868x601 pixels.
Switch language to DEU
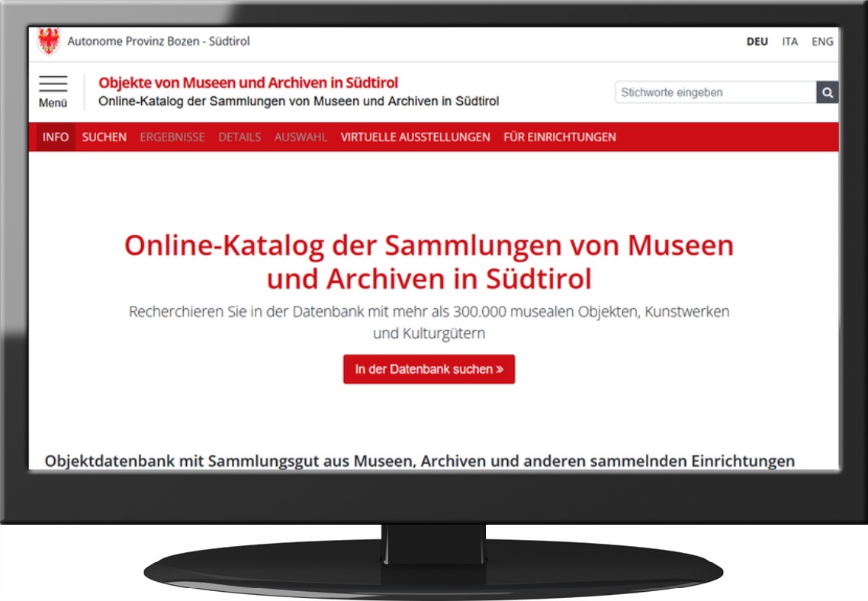[757, 42]
